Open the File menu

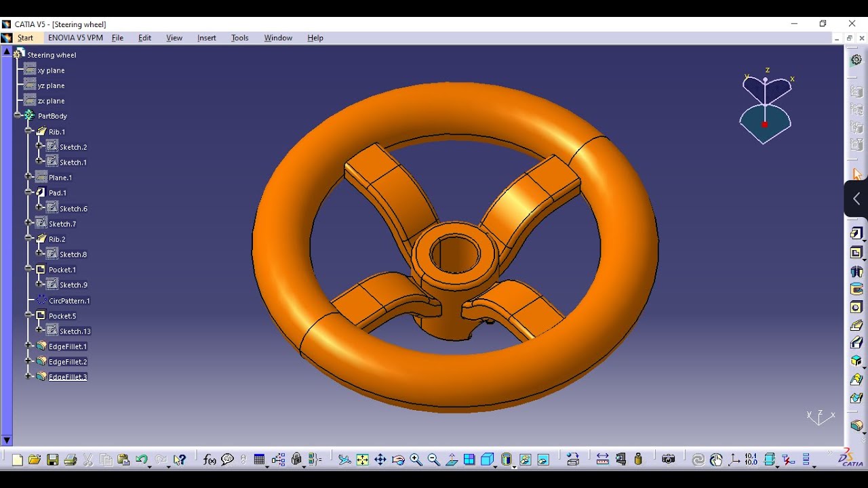pyautogui.click(x=117, y=38)
